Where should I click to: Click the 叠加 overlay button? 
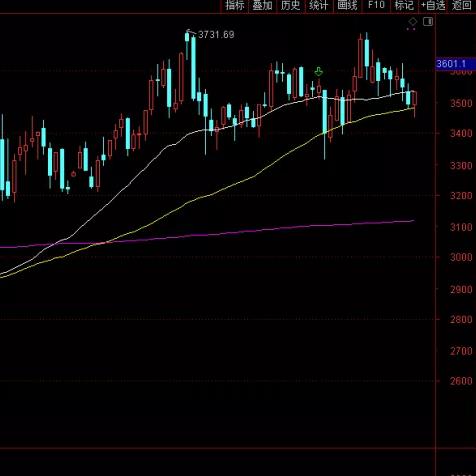(x=262, y=6)
